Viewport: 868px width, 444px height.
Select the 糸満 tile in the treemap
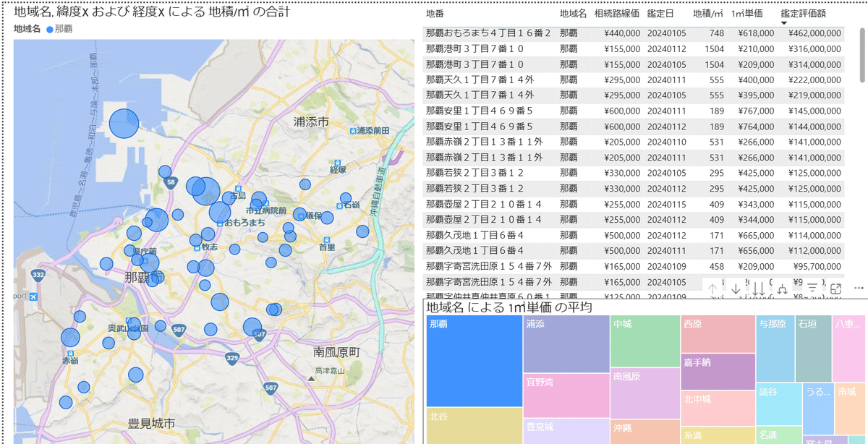pos(718,435)
